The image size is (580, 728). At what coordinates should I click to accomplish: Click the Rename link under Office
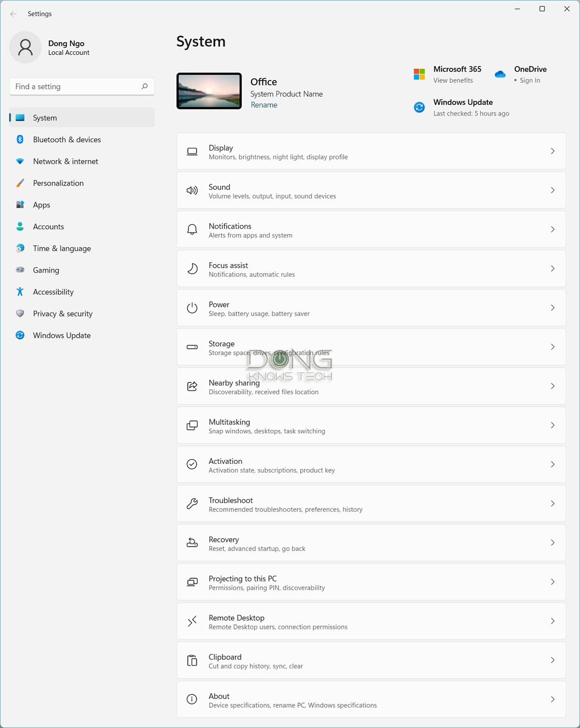[x=264, y=105]
